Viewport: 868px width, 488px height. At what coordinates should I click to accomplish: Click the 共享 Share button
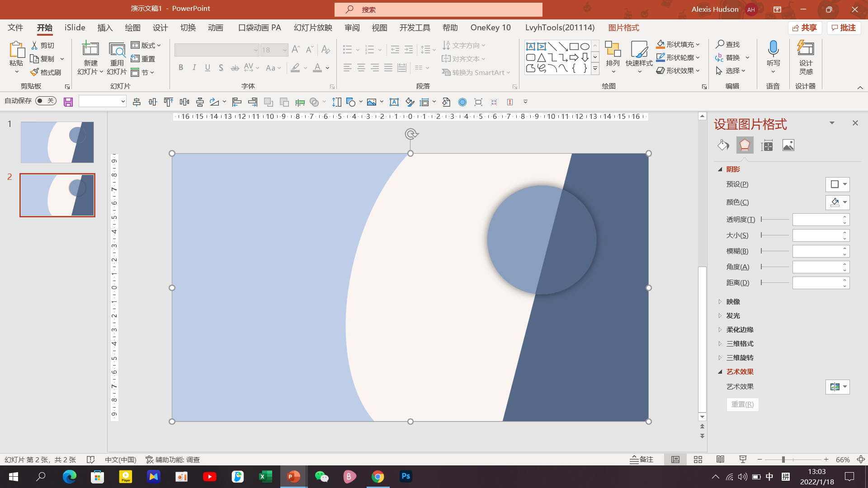coord(805,28)
